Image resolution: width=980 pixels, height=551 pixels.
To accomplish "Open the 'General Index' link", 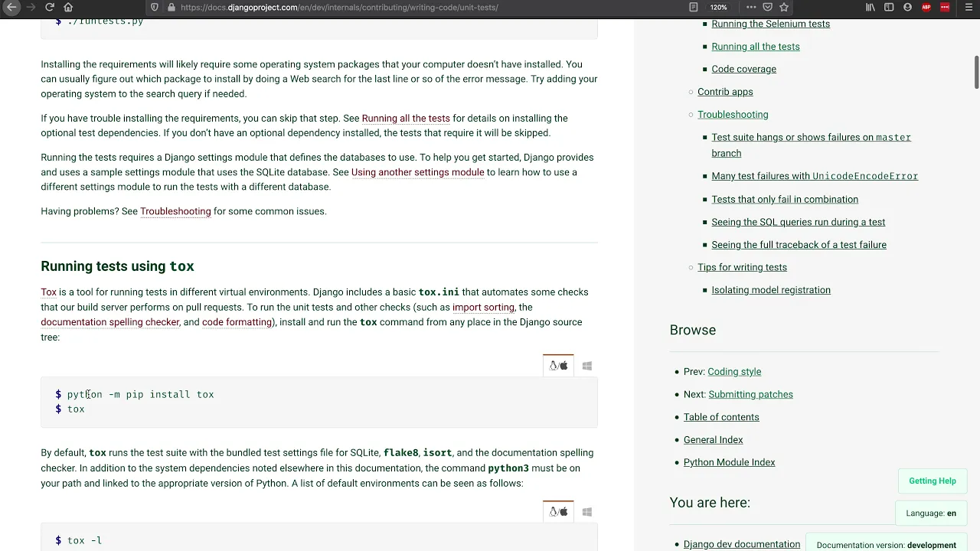I will point(713,440).
